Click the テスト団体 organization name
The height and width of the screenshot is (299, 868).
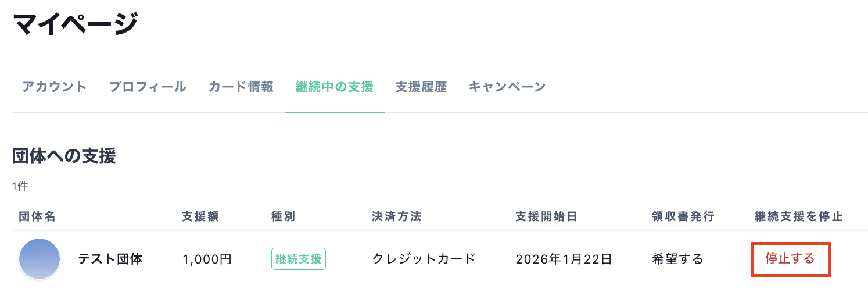tap(110, 259)
